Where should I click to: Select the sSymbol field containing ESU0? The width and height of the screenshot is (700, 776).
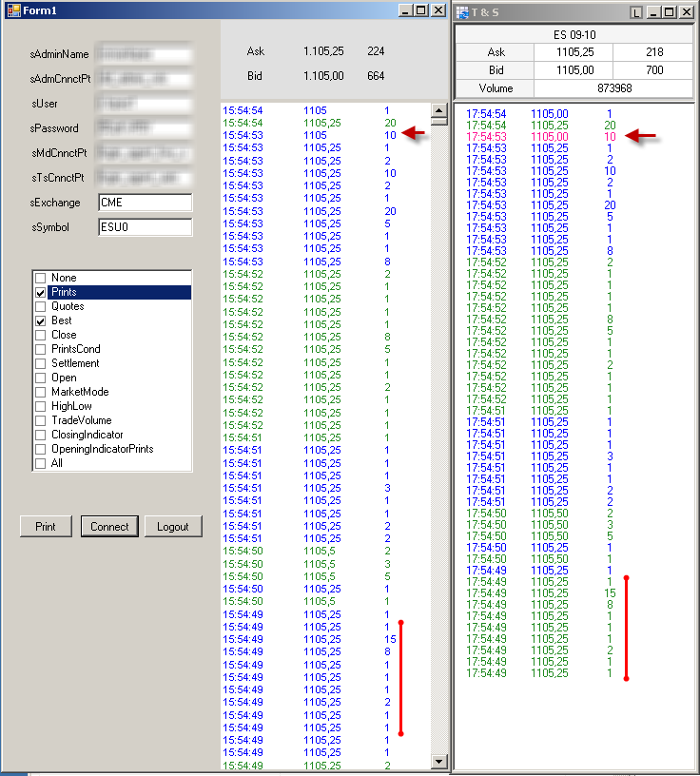pyautogui.click(x=145, y=227)
